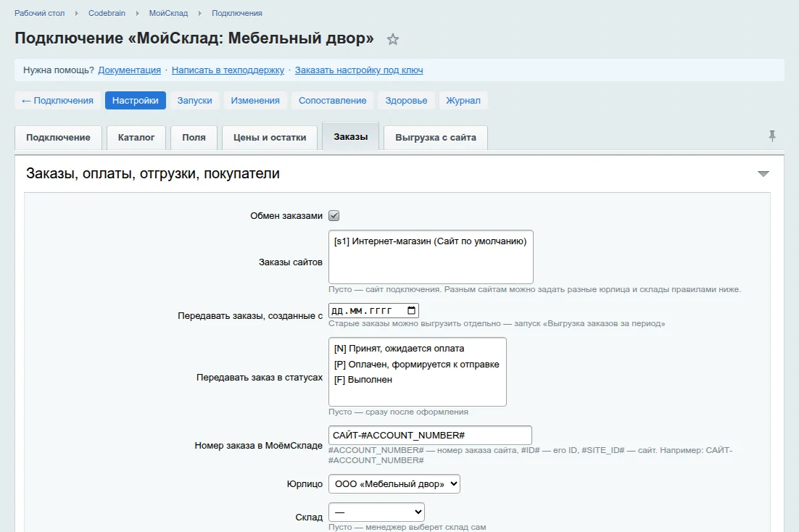This screenshot has height=532, width=799.
Task: Open calendar picker in date field
Action: (x=411, y=310)
